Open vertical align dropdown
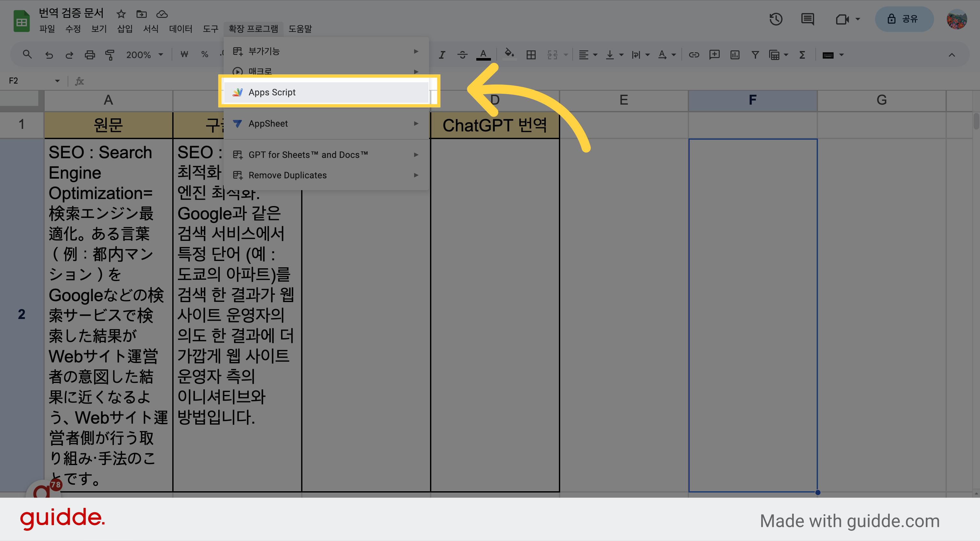 (614, 55)
